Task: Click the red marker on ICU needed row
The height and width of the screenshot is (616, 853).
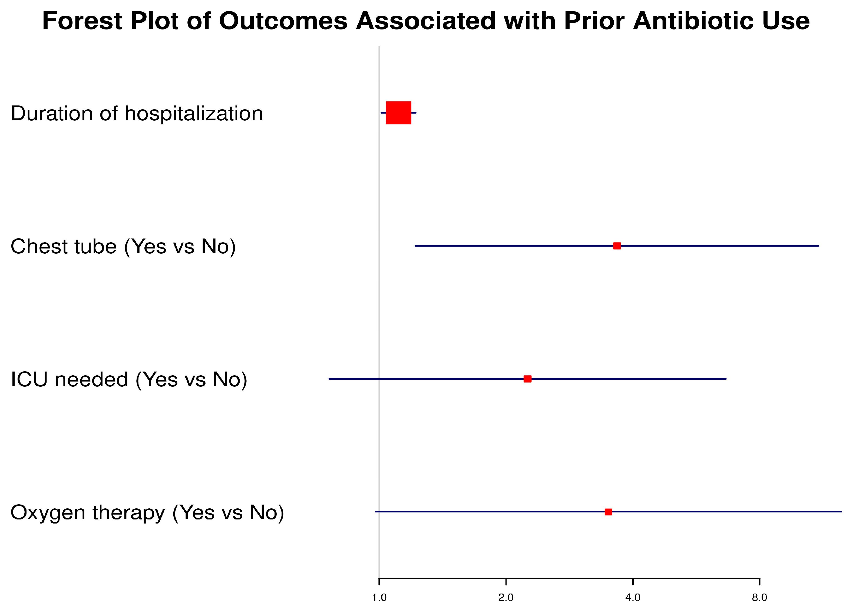Action: pos(527,379)
